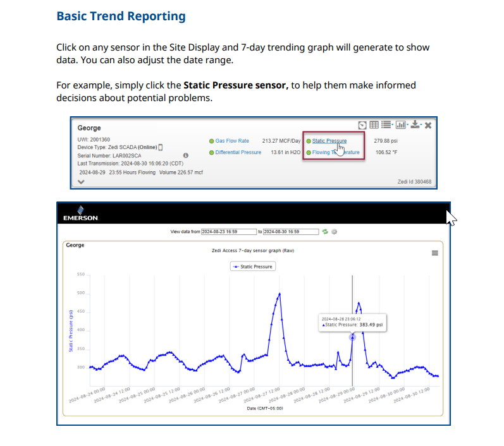Click the green refresh icon
The height and width of the screenshot is (446, 504).
pos(325,232)
